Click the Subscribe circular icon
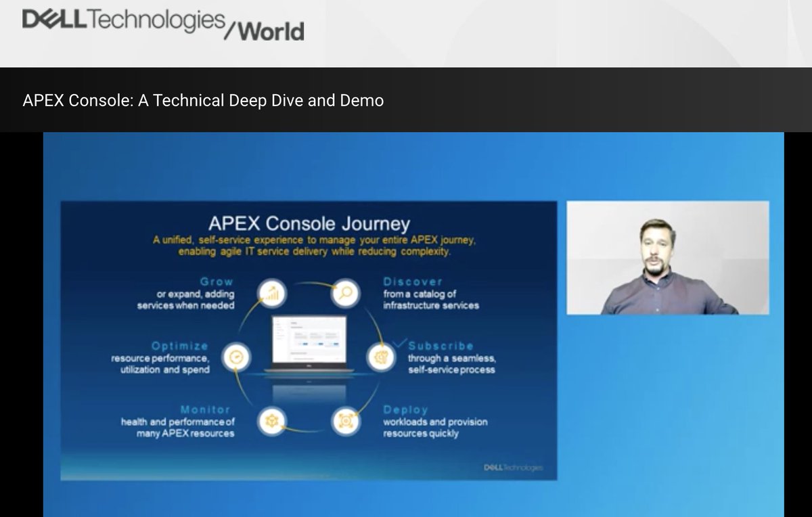Screen dimensions: 812x517 pos(381,357)
